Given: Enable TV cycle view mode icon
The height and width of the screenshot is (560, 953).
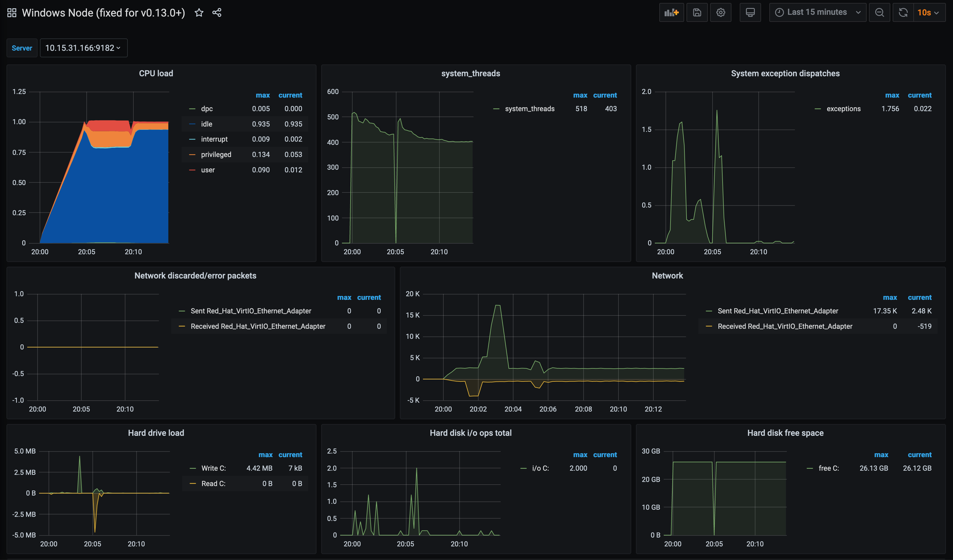Looking at the screenshot, I should coord(750,12).
